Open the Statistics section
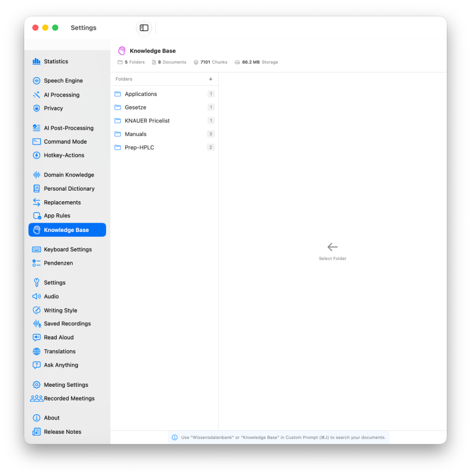 pos(67,61)
